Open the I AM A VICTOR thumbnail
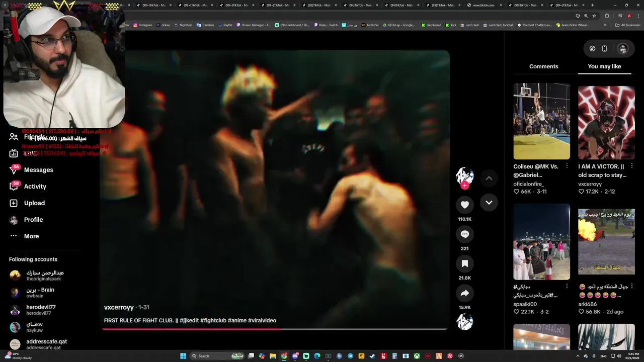This screenshot has height=362, width=644. point(606,121)
